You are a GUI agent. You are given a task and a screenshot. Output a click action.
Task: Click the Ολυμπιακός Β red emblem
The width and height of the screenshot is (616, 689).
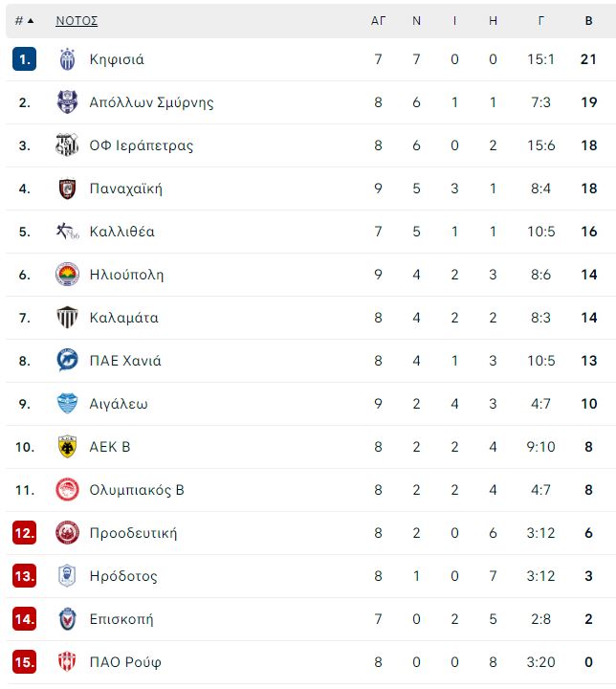coord(67,490)
